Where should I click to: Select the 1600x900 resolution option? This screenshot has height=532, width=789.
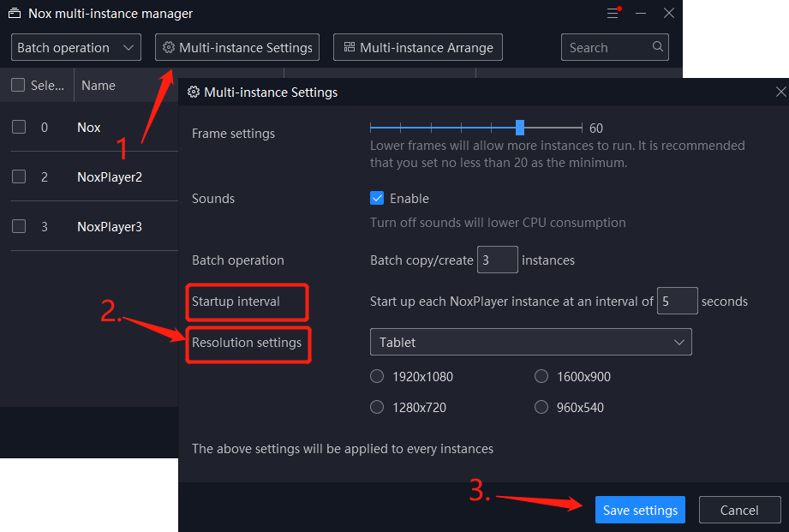541,376
